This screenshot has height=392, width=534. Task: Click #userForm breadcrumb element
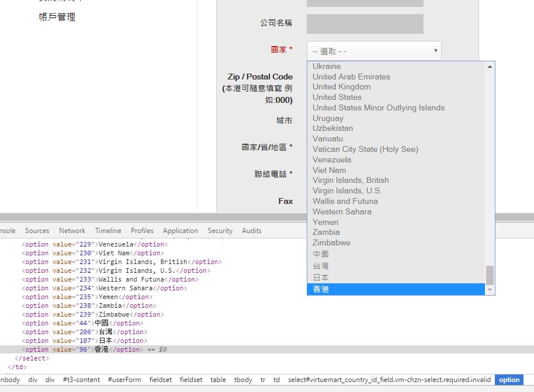pos(124,380)
